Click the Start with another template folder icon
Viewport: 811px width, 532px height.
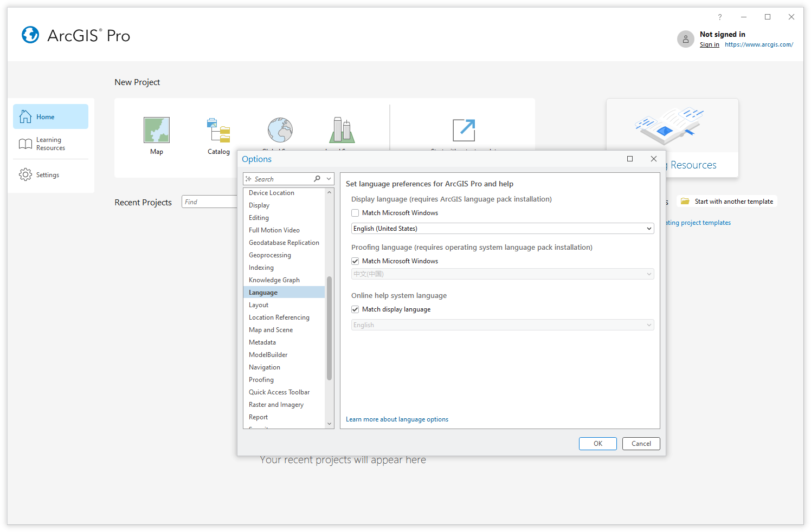tap(685, 201)
